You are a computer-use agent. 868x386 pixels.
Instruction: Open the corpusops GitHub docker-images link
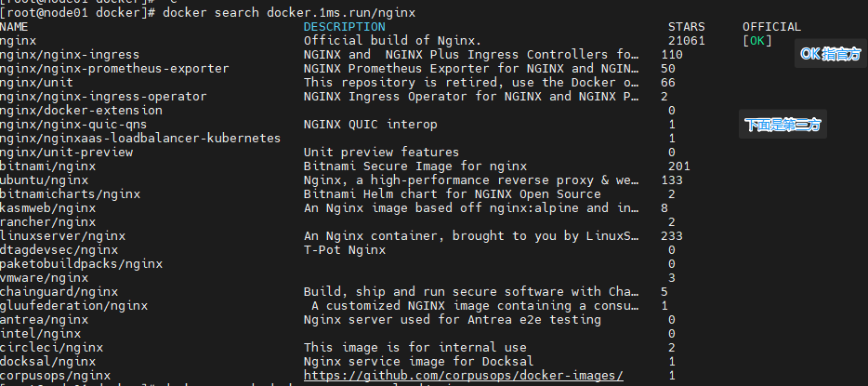tap(463, 375)
